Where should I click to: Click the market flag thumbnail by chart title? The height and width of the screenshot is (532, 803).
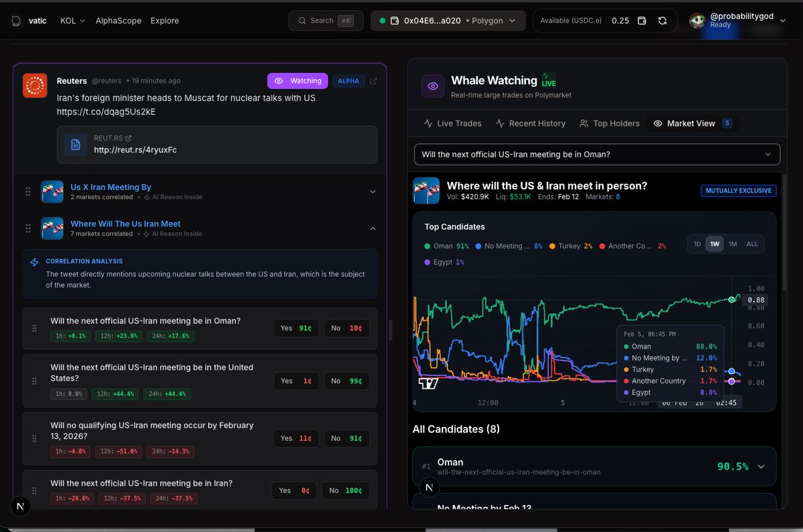[426, 190]
